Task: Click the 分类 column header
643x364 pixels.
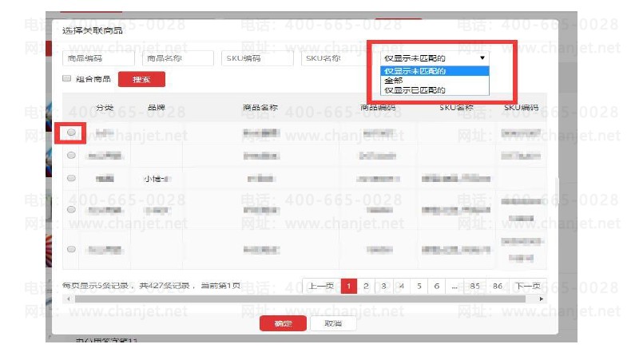Action: click(105, 108)
